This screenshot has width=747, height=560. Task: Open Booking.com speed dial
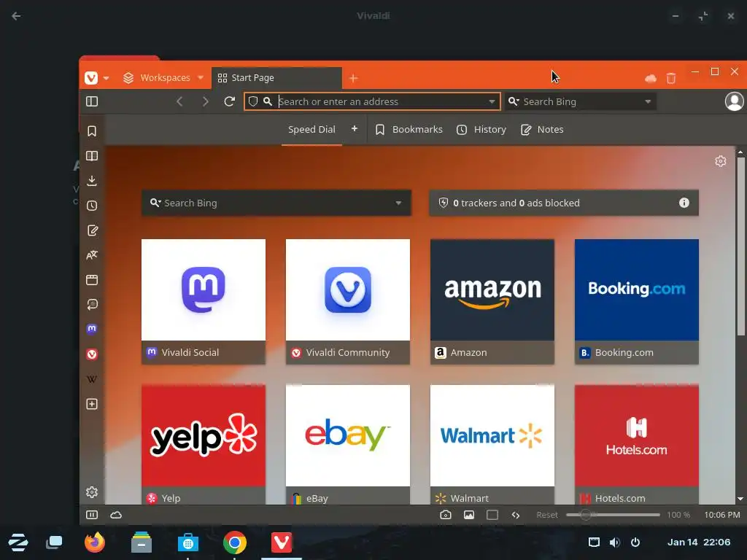coord(636,301)
